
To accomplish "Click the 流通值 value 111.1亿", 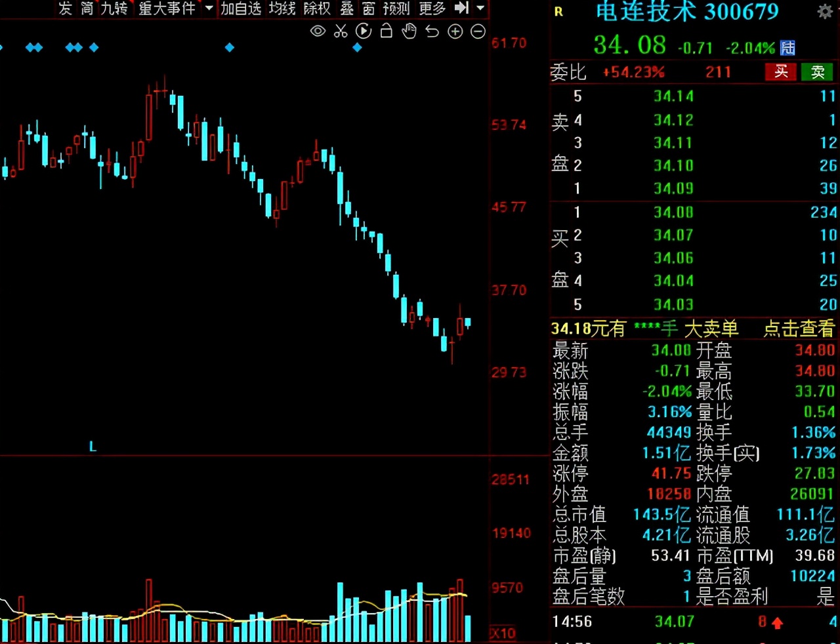I will coord(806,515).
